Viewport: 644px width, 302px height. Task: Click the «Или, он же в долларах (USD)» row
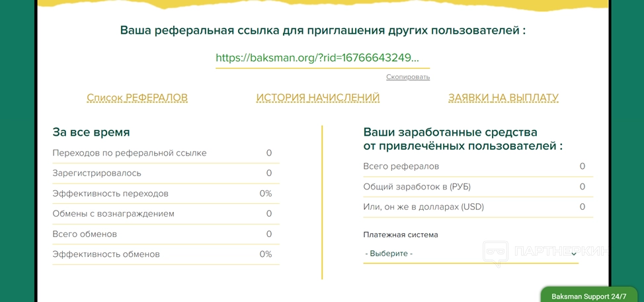pyautogui.click(x=476, y=207)
